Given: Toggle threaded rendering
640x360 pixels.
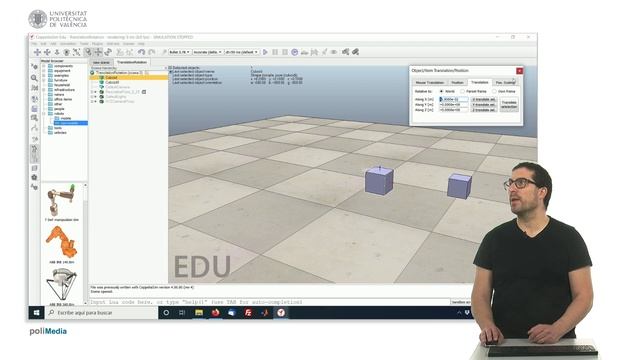Looking at the screenshot, I should tap(324, 52).
